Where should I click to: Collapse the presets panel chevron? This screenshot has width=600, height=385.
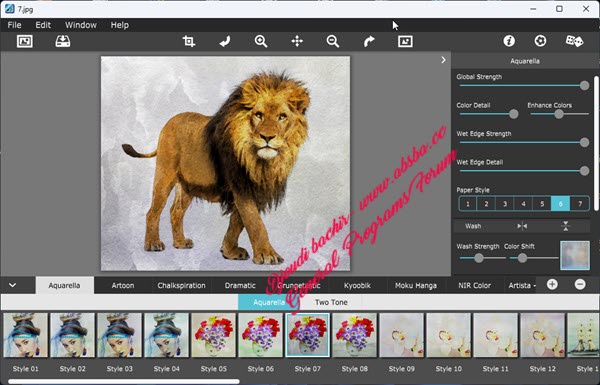pos(12,285)
